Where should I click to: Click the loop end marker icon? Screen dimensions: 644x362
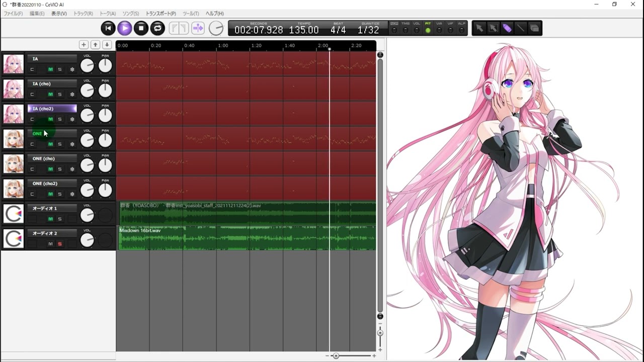pos(183,28)
